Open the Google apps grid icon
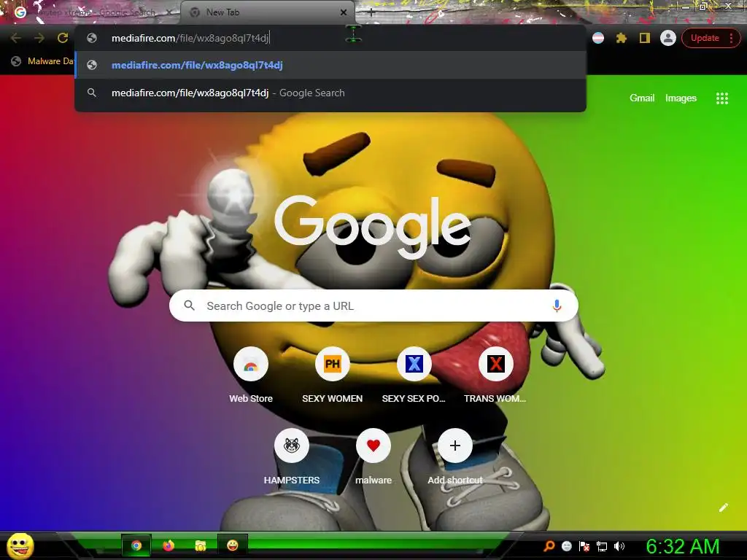Viewport: 747px width, 560px height. pyautogui.click(x=721, y=98)
